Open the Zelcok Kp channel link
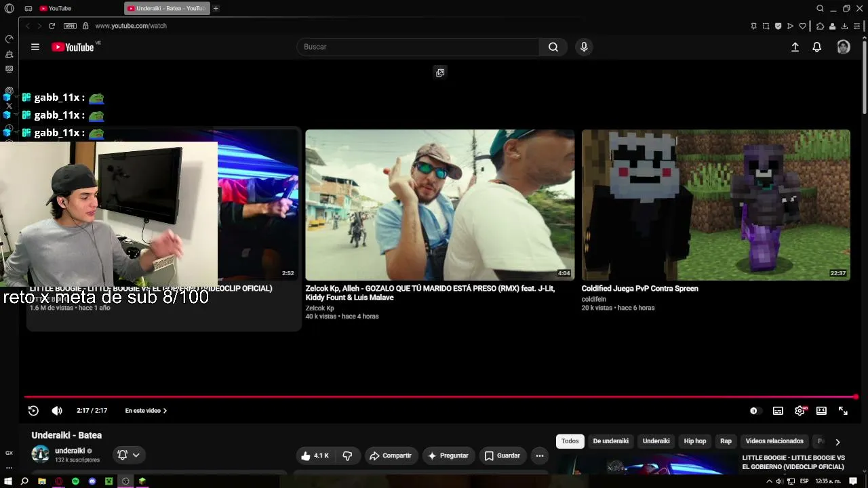Screen dimensions: 868x488 pyautogui.click(x=319, y=308)
